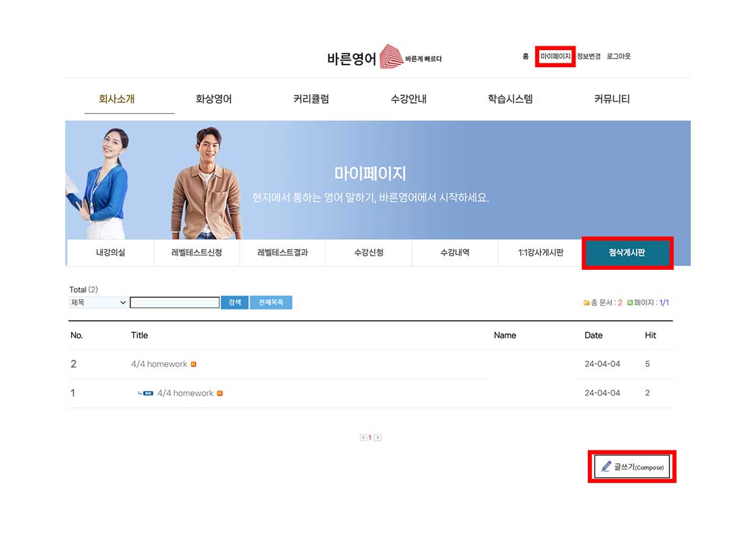Click the Hit column header
Image resolution: width=756 pixels, height=554 pixels.
(650, 336)
